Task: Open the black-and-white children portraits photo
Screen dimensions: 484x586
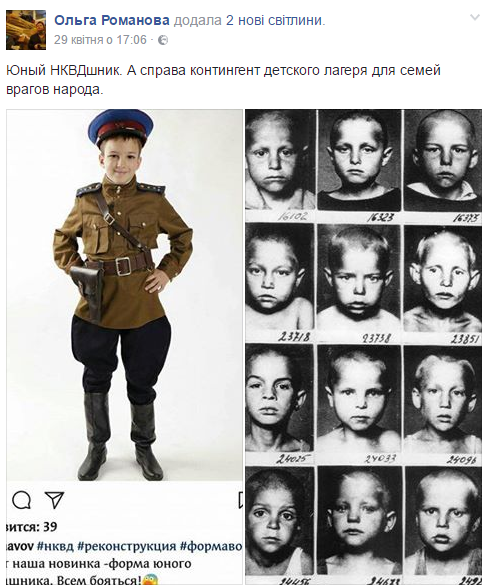Action: (x=363, y=347)
